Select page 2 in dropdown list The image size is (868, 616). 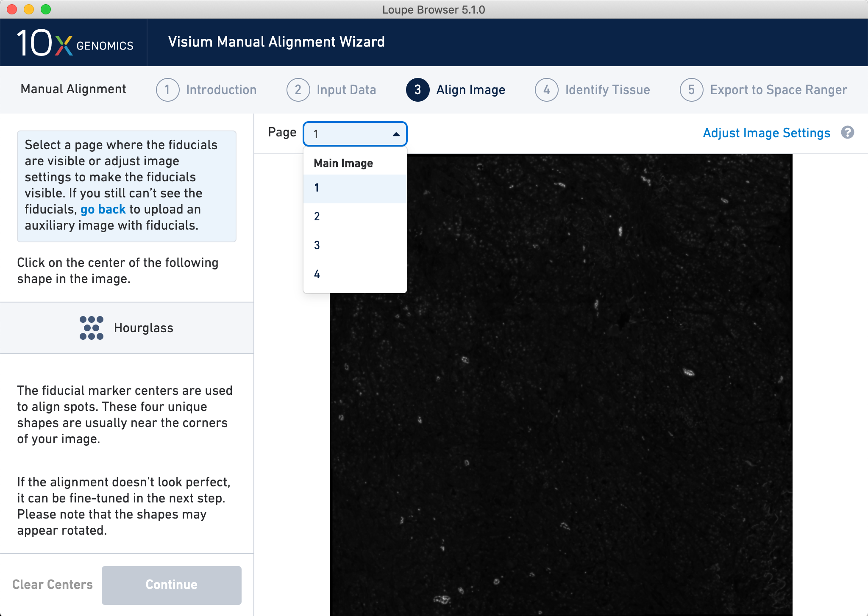(355, 217)
